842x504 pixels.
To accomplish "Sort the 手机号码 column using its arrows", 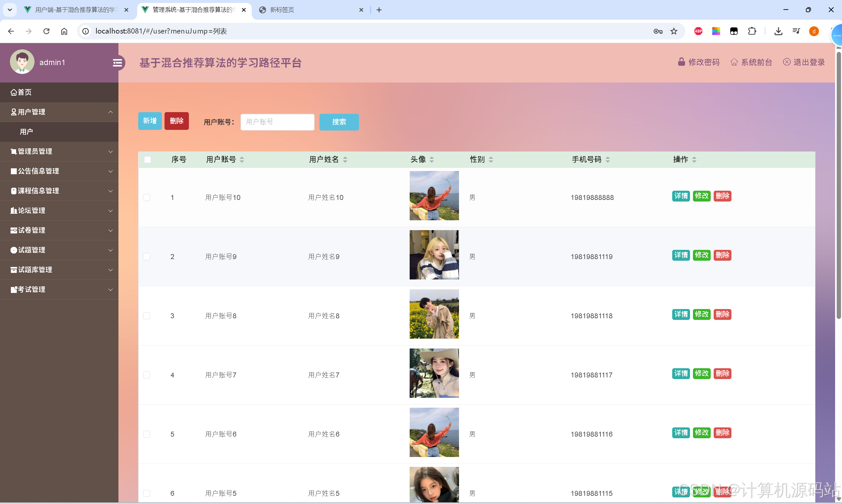I will [608, 159].
